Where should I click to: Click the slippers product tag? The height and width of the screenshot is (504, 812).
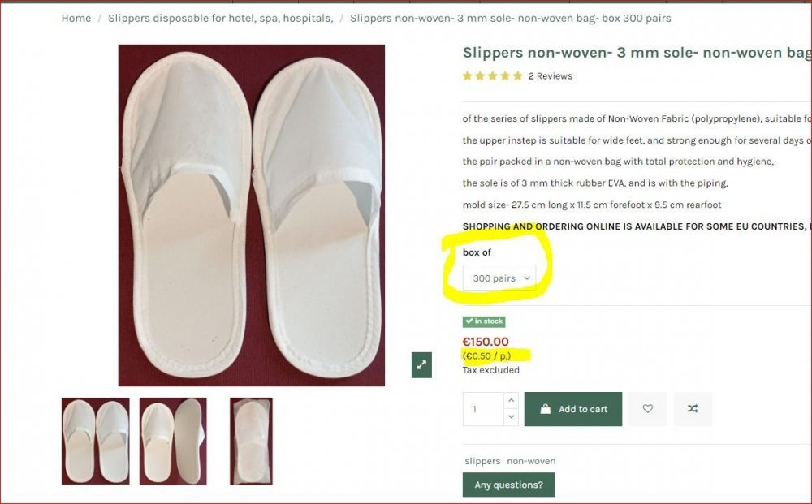482,460
